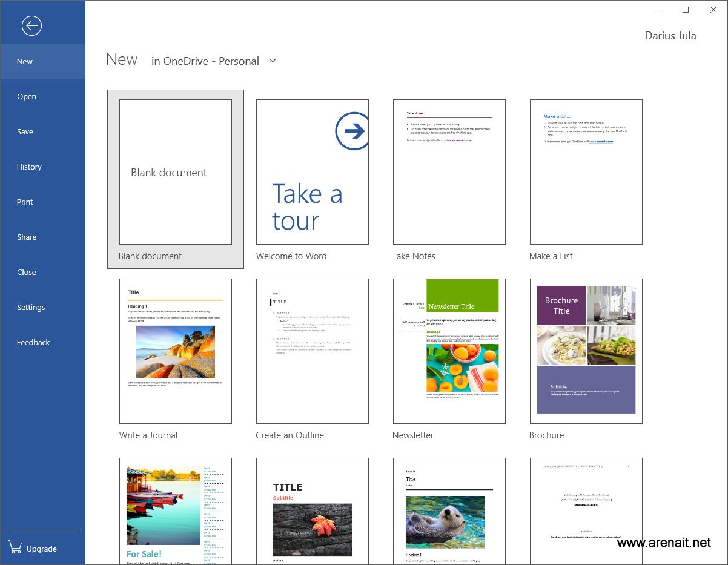Screen dimensions: 728x565
Task: Choose Save in the sidebar
Action: coord(25,131)
